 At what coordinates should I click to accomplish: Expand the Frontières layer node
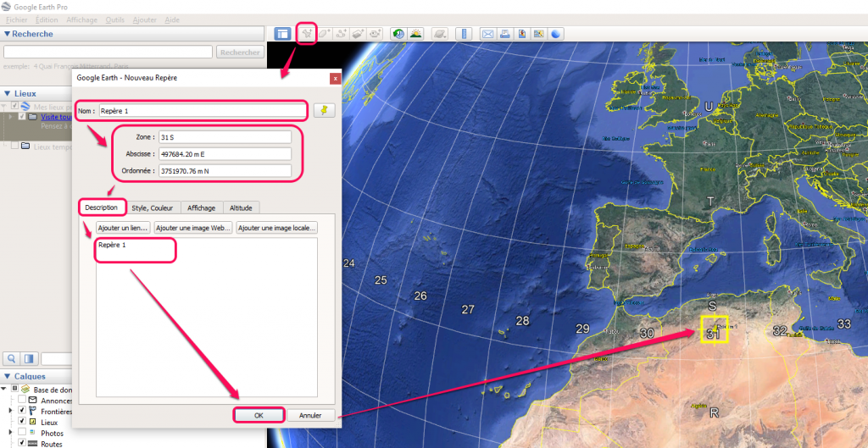[x=11, y=412]
